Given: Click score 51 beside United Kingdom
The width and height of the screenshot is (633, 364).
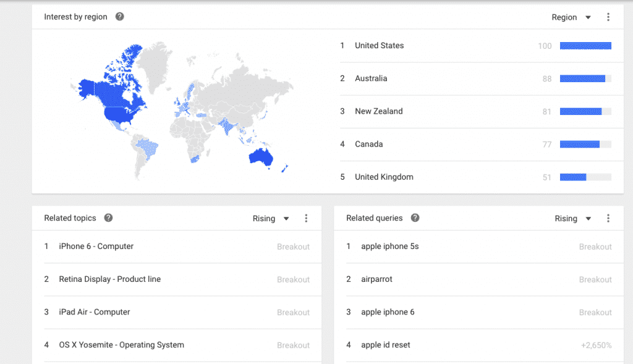Looking at the screenshot, I should [547, 177].
